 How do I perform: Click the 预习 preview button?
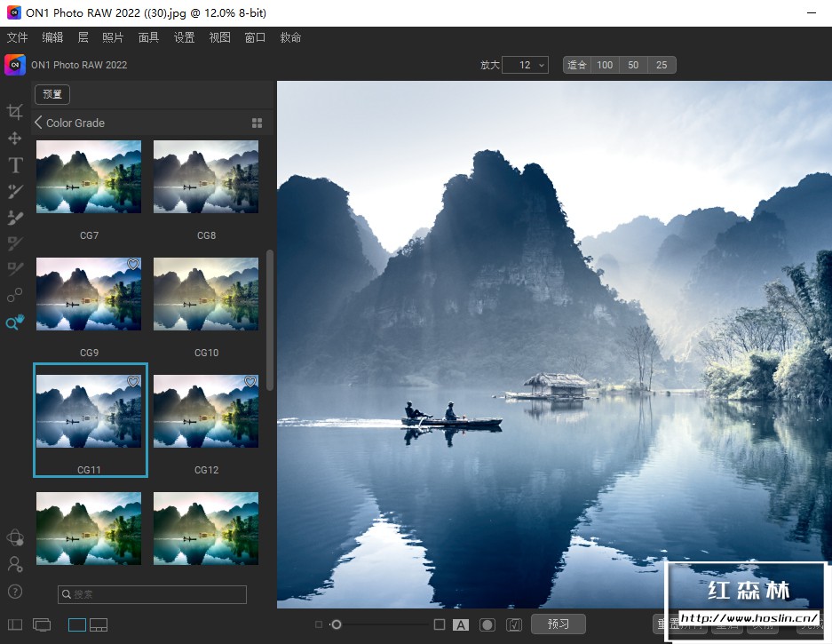(x=559, y=624)
